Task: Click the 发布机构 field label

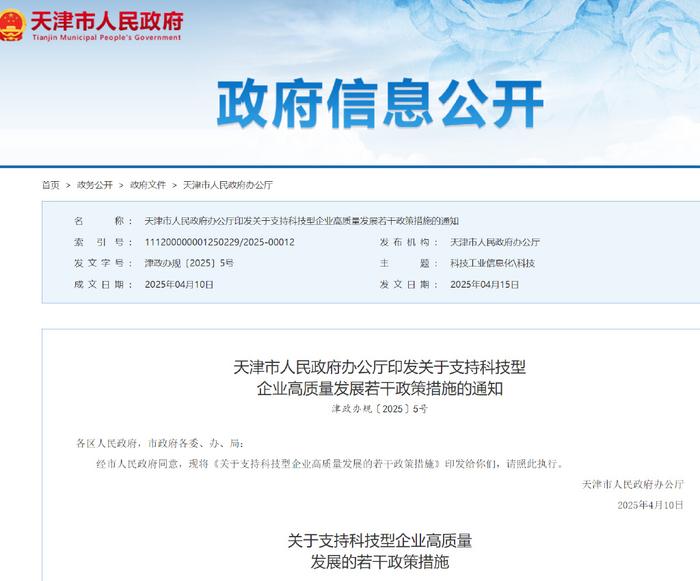Action: coord(408,242)
